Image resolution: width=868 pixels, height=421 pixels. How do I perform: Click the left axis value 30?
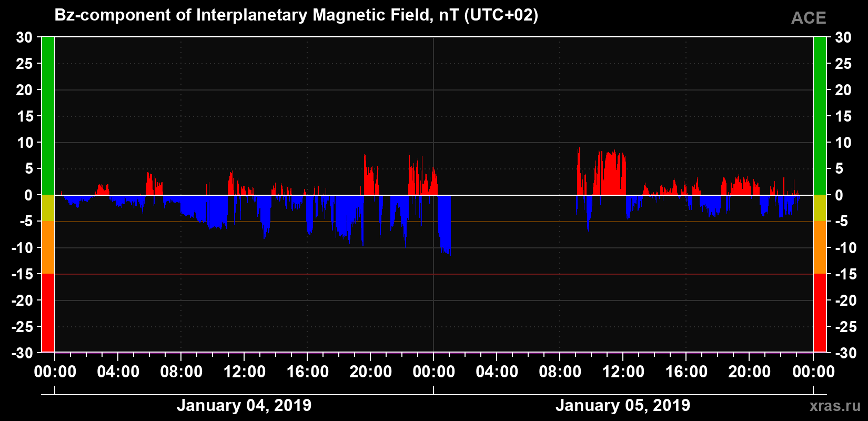[24, 37]
